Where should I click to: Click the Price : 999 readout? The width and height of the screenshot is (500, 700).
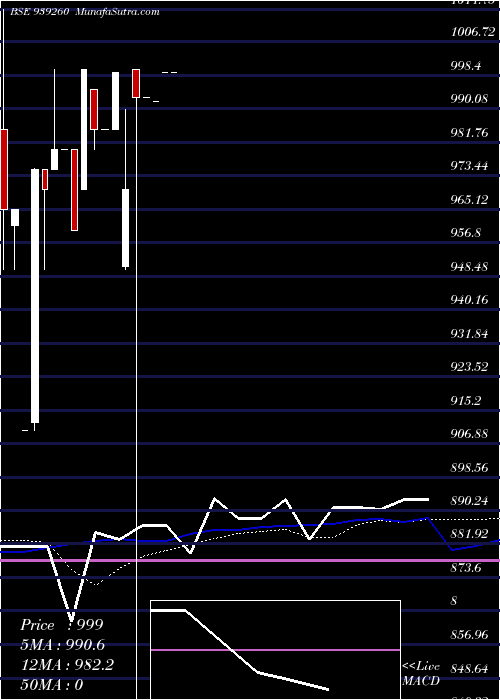(62, 625)
